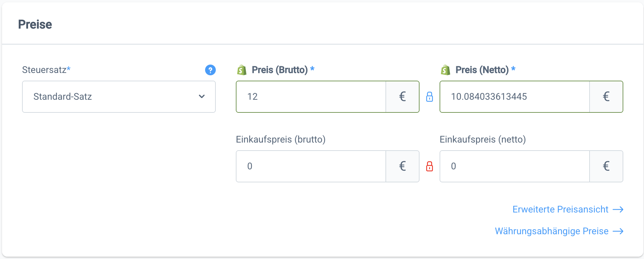Click Shopify icon beside Preis (Brutto)

pos(241,70)
